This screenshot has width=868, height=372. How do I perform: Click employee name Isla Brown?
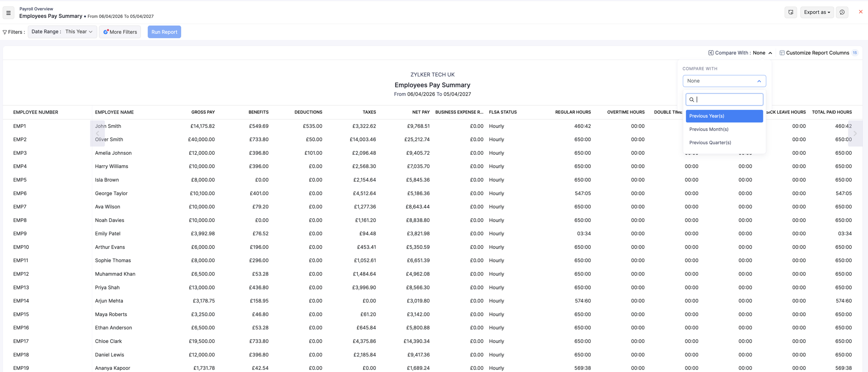click(107, 180)
